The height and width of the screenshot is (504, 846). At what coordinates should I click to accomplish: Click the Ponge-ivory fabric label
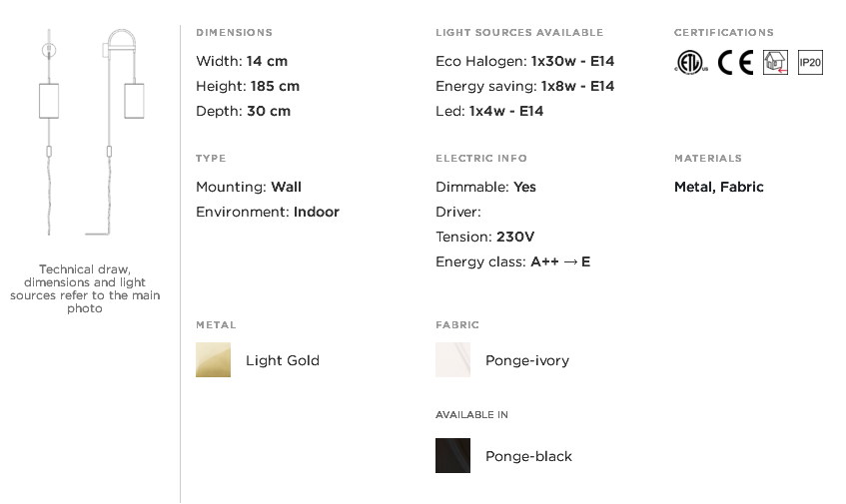coord(527,360)
